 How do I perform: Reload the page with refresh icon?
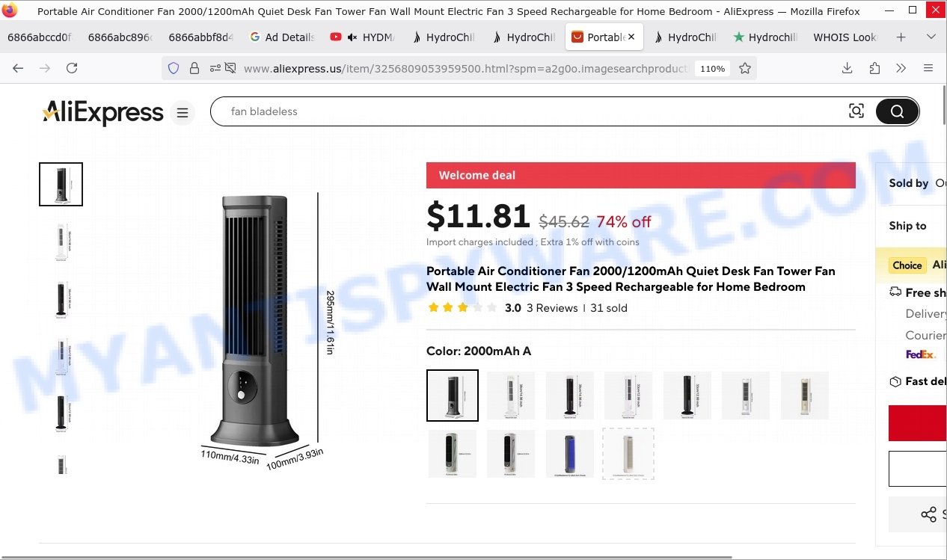(x=72, y=68)
